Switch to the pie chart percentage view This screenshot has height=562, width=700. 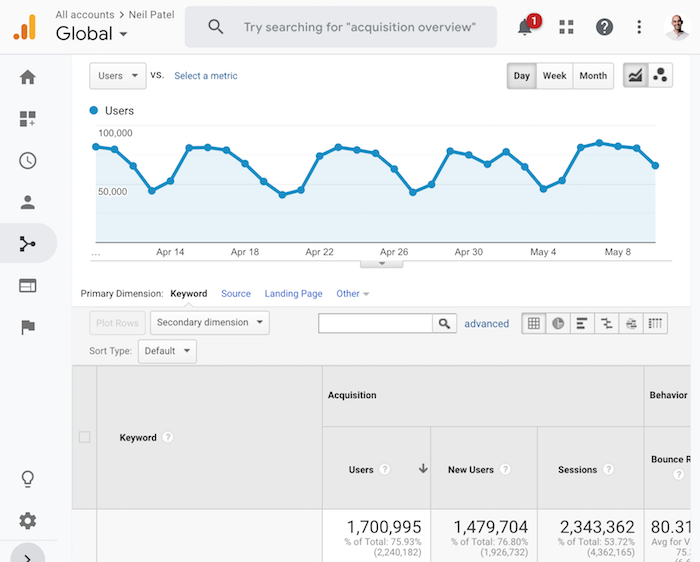[558, 323]
